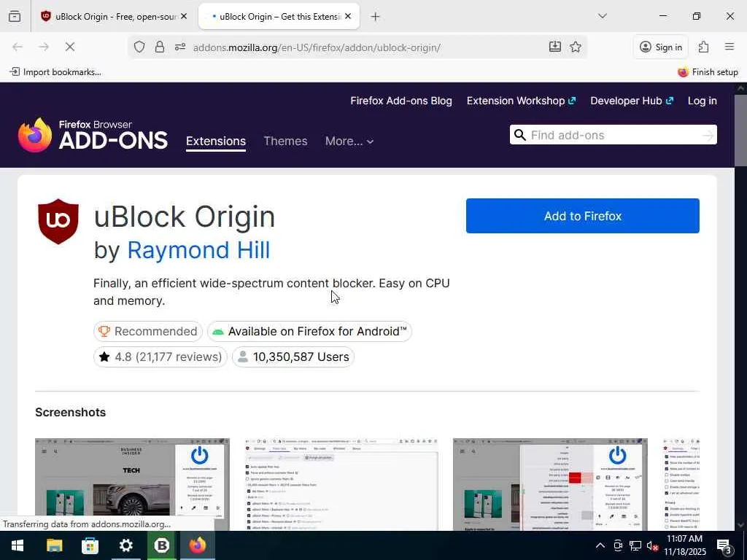The image size is (747, 560).
Task: Open File Explorer from taskbar
Action: (54, 545)
